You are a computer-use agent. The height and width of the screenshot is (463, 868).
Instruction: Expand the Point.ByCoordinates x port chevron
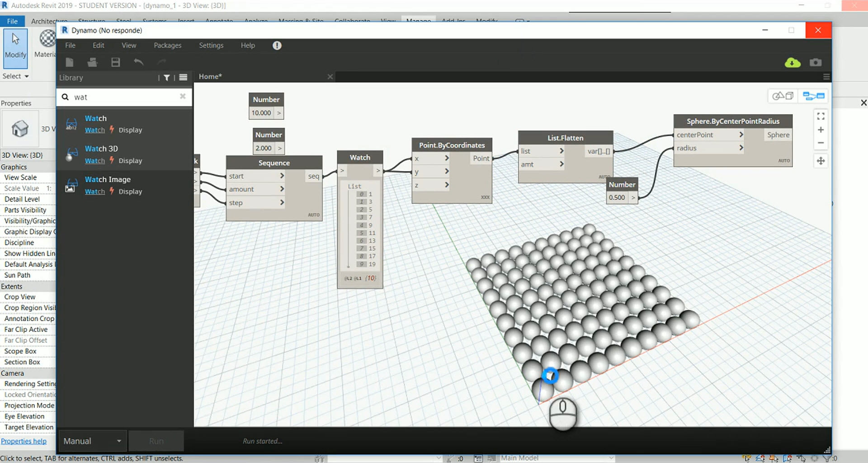click(447, 158)
